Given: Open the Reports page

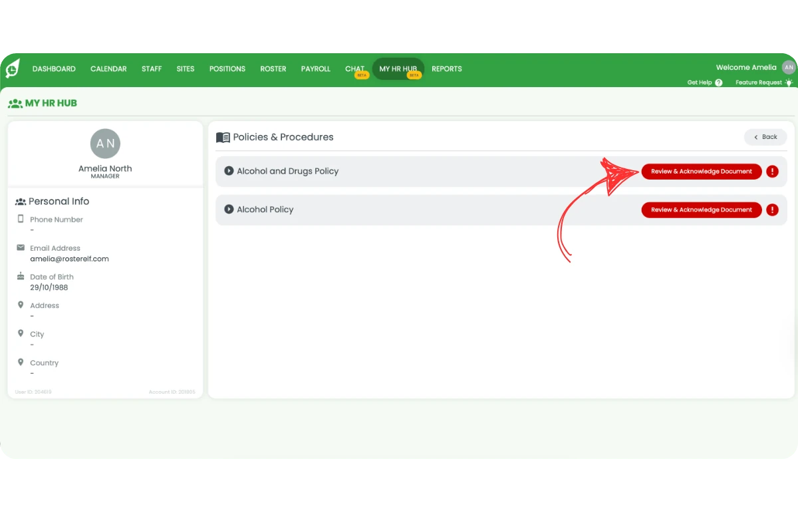Looking at the screenshot, I should [447, 68].
